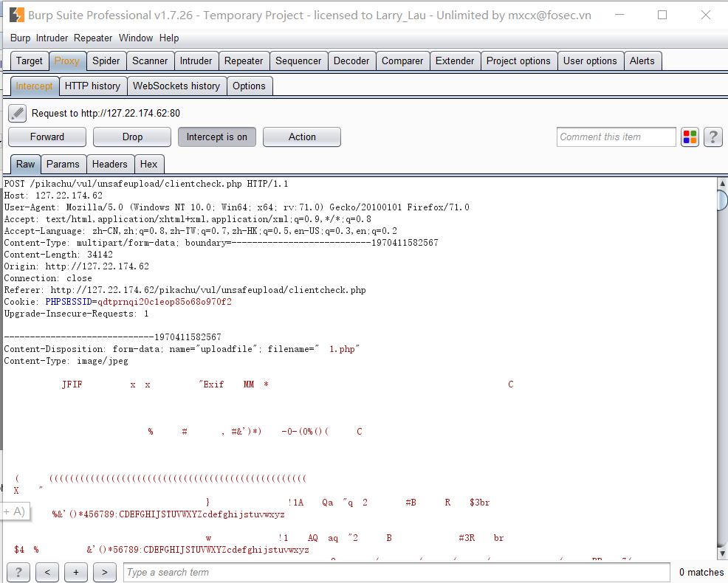The image size is (728, 583).
Task: Open the Intruder tool tab
Action: (x=196, y=61)
